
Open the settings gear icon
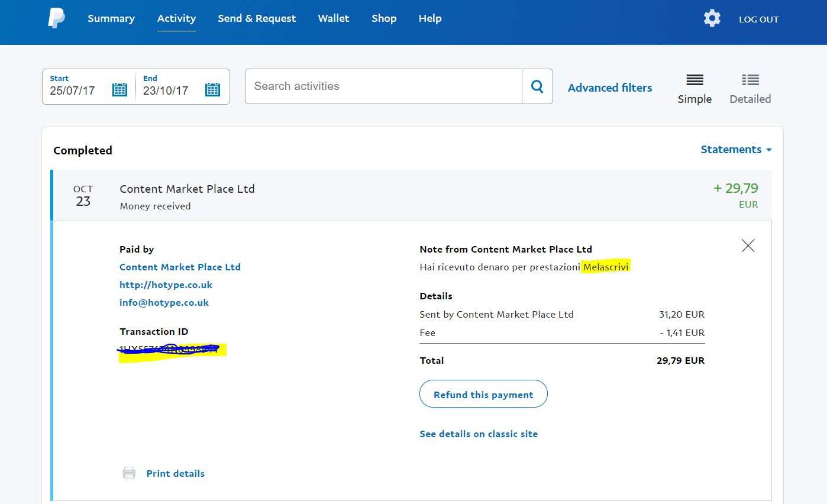[x=712, y=18]
